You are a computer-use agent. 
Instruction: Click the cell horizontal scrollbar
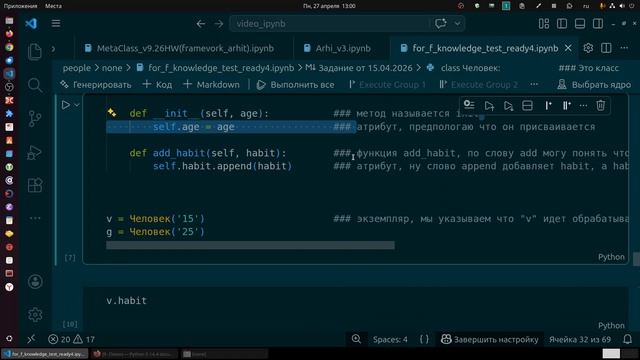[x=250, y=245]
